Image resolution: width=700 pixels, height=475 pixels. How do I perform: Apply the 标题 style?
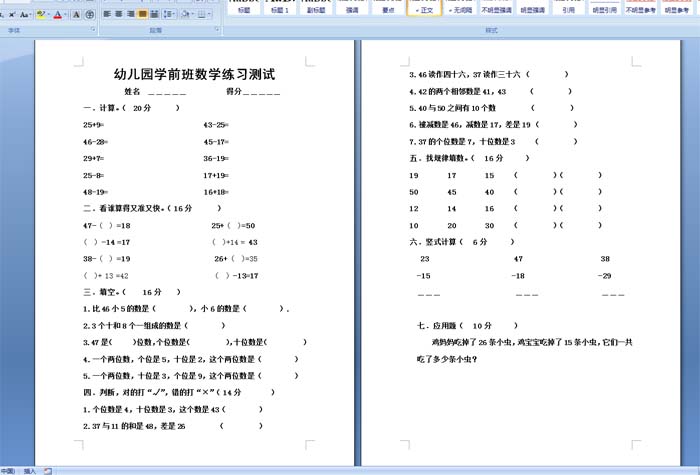coord(244,7)
